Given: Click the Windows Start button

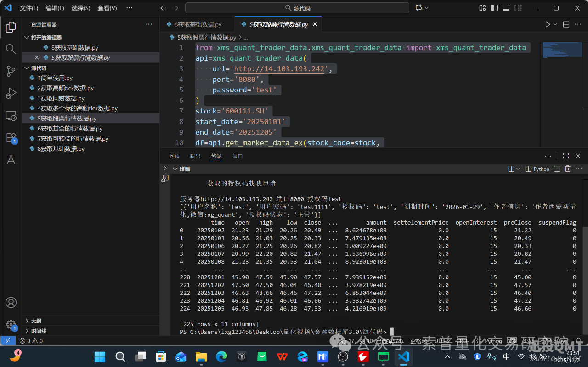Looking at the screenshot, I should point(100,356).
